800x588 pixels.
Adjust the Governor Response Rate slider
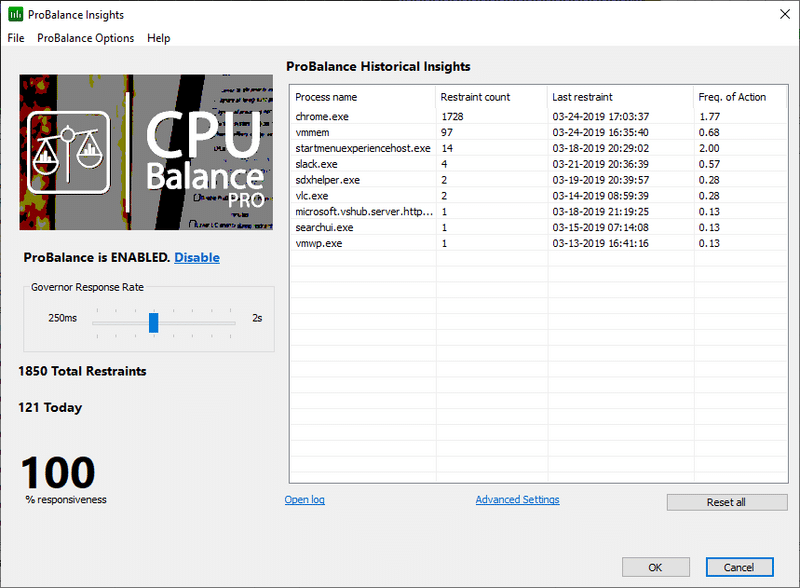pyautogui.click(x=153, y=323)
